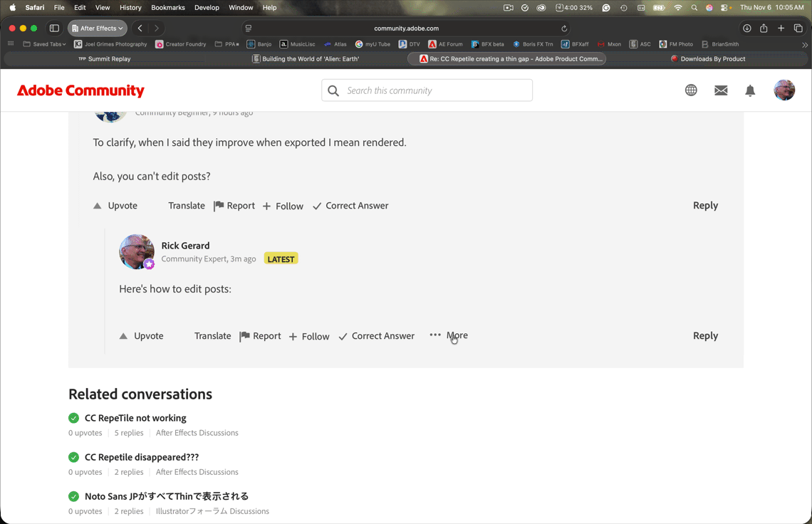Open the Develop menu
This screenshot has width=812, height=524.
point(207,7)
